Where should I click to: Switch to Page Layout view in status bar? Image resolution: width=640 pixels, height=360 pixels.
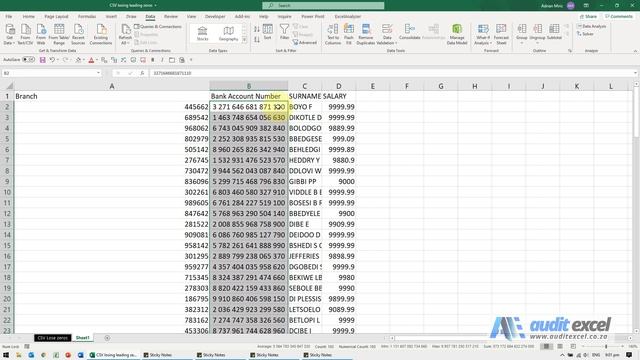coord(560,347)
